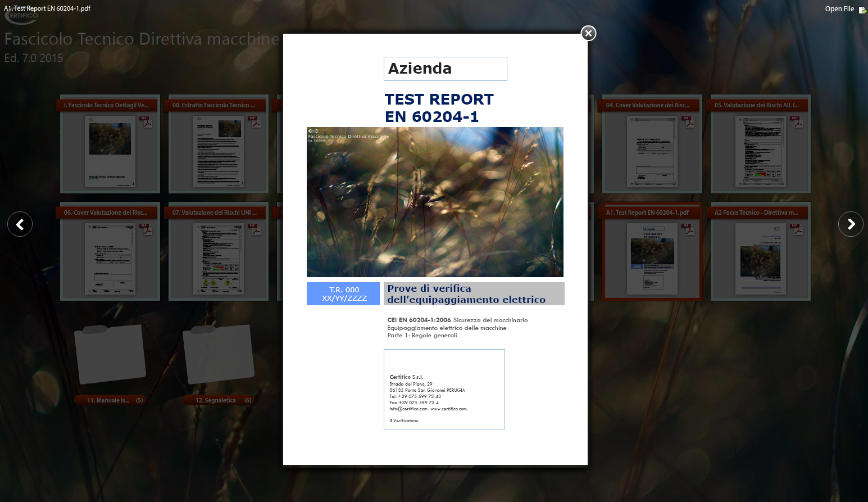Click the blue T.R. 000 box
Screen dimensions: 868x502
click(x=343, y=294)
